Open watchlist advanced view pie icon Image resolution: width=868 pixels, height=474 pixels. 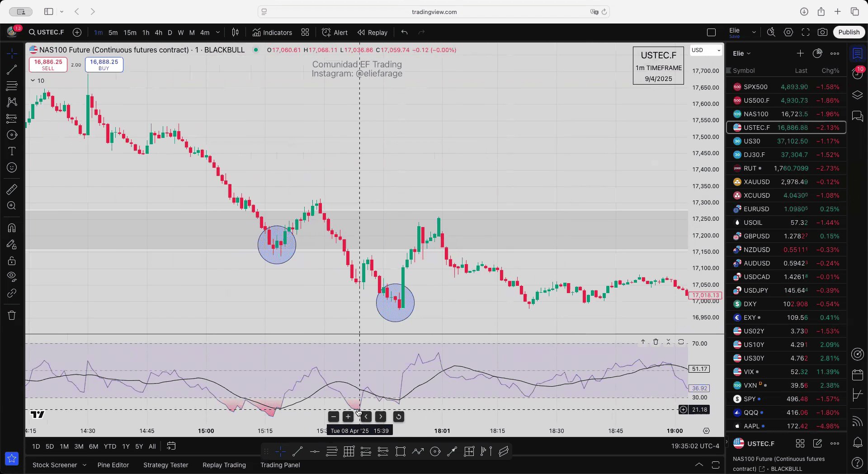point(817,53)
